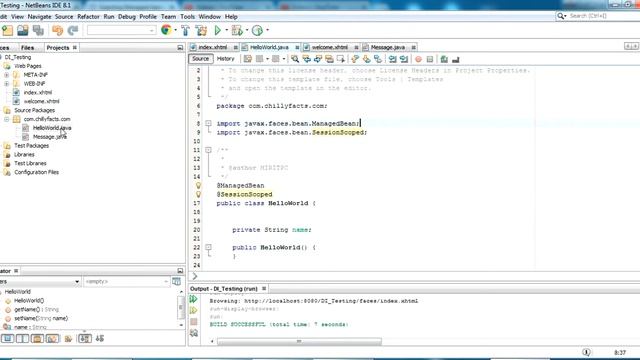Click the Comment editor toolbar icon
The height and width of the screenshot is (360, 640).
coord(444,59)
